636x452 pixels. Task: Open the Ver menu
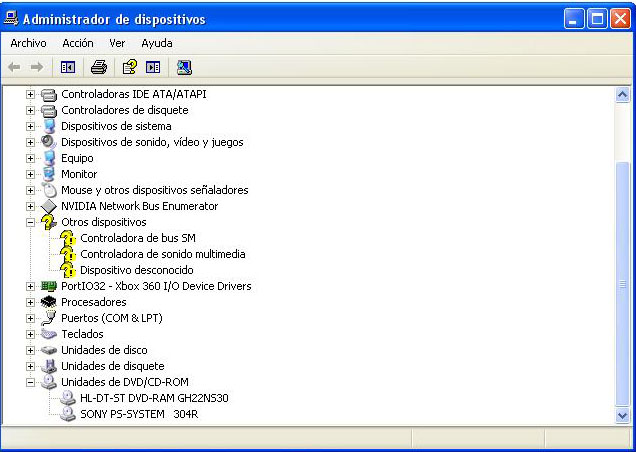click(x=117, y=43)
